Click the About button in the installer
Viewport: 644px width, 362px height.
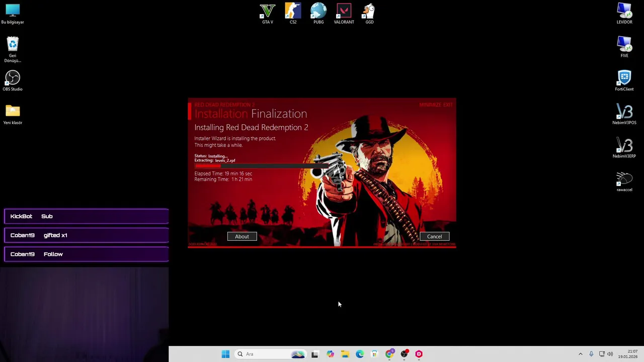tap(242, 236)
